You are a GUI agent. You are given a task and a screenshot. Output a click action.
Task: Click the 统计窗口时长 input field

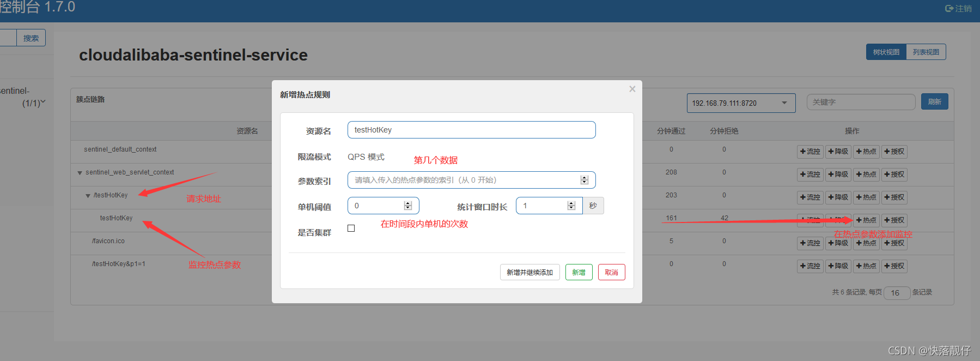[549, 206]
